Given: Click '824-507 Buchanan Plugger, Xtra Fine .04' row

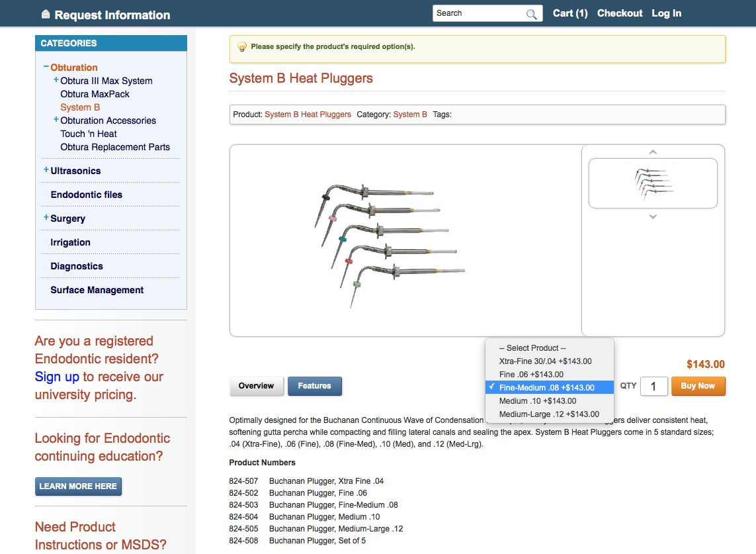Looking at the screenshot, I should [x=306, y=481].
